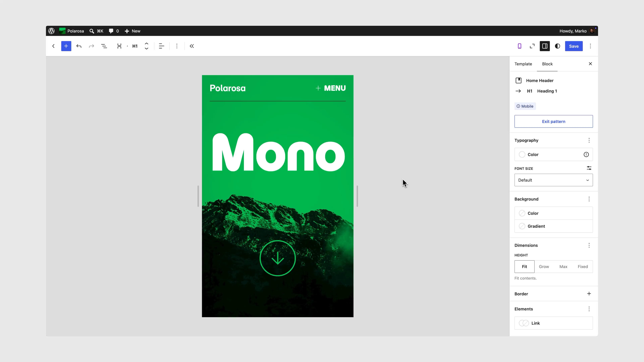Open the document overview list view
Screen dimensions: 644x362
click(104, 46)
